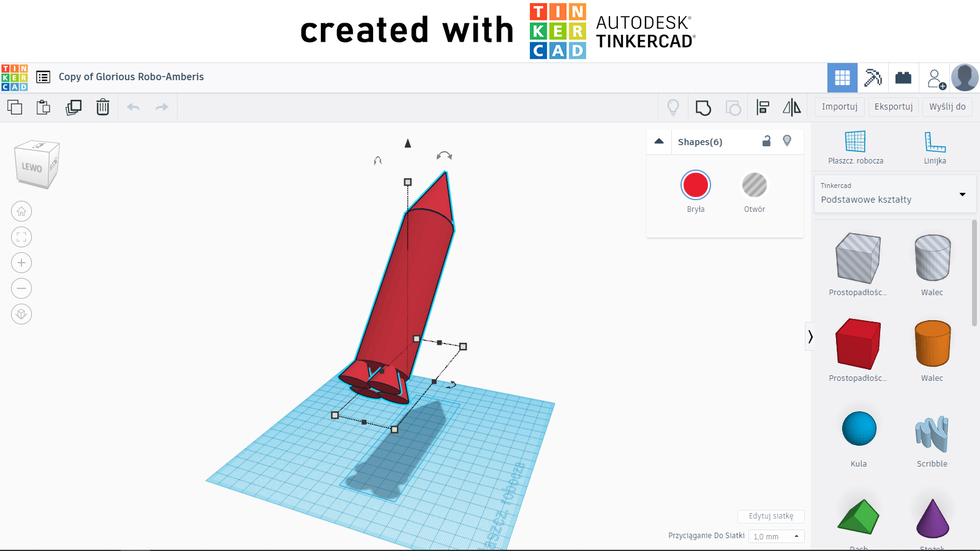Pick the green roof shape
The height and width of the screenshot is (551, 980).
[858, 517]
